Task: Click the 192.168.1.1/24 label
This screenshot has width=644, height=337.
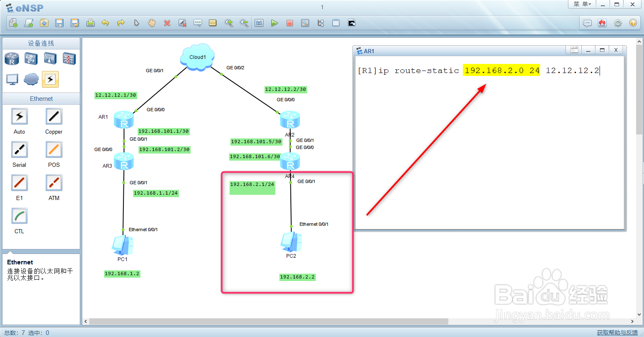Action: 156,193
